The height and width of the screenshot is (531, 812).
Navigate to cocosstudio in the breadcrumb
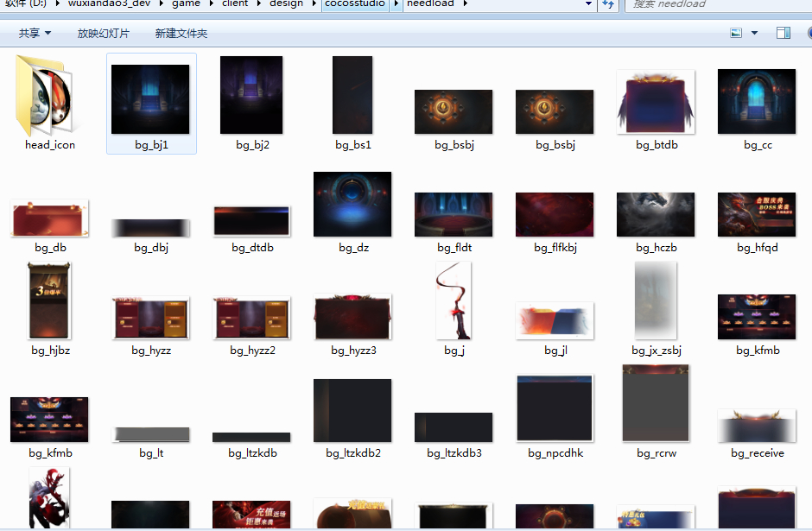(355, 4)
